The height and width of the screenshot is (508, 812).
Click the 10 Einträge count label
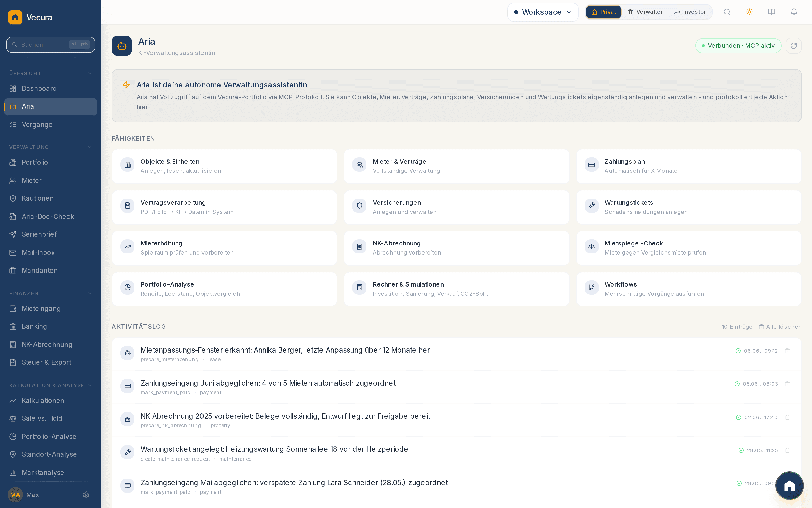pyautogui.click(x=737, y=327)
